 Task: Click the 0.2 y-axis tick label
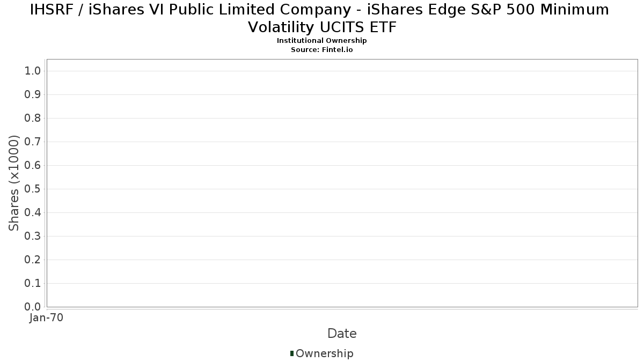(x=33, y=260)
